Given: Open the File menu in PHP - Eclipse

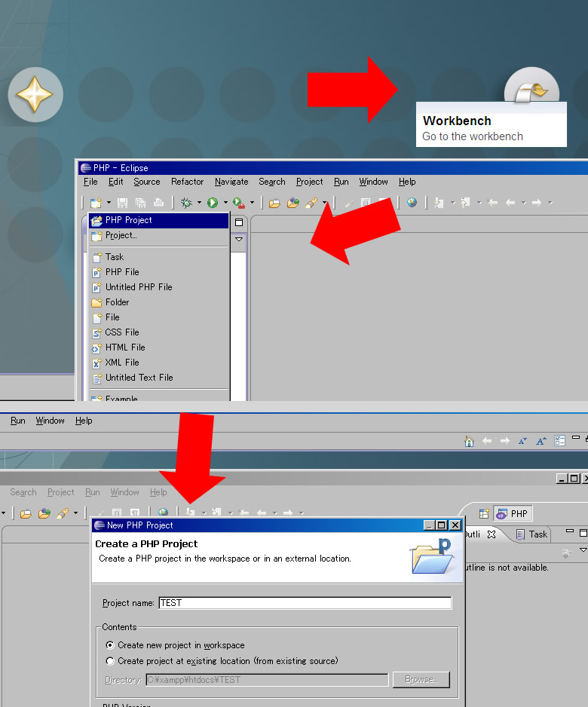Looking at the screenshot, I should pos(90,182).
